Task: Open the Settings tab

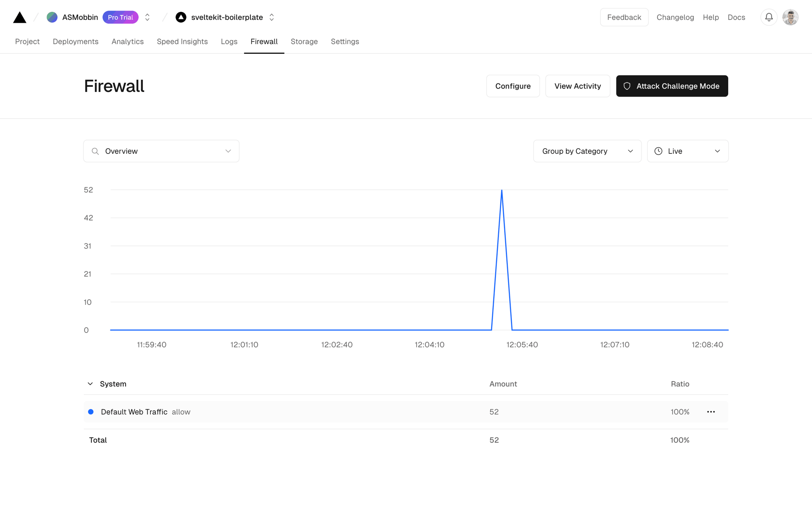Action: pos(345,41)
